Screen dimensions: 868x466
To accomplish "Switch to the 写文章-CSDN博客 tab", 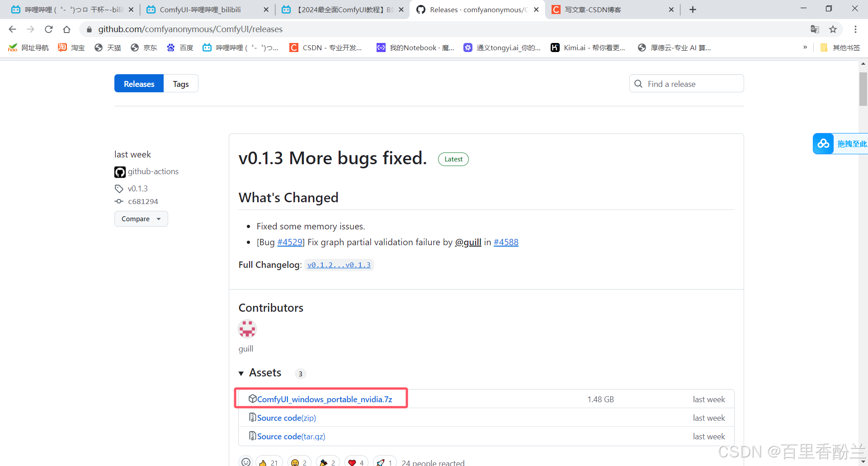I will tap(613, 10).
